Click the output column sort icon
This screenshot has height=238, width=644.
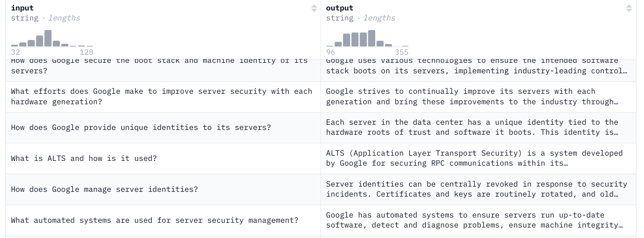(629, 8)
